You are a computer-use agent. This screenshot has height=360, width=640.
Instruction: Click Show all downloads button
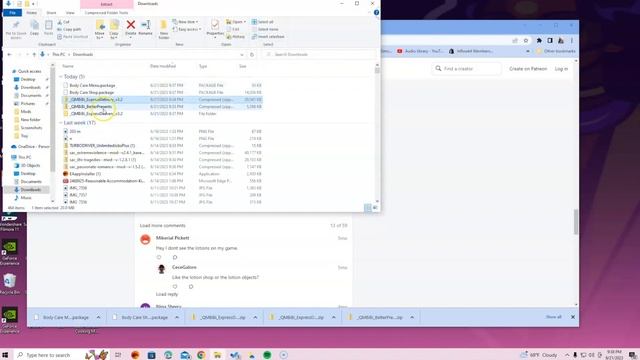553,317
